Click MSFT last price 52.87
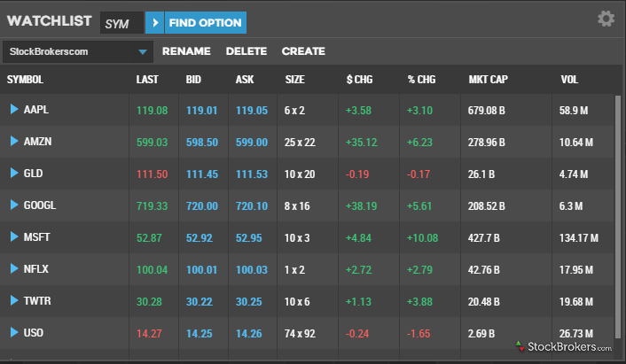Viewport: 626px width, 364px height. pyautogui.click(x=149, y=238)
